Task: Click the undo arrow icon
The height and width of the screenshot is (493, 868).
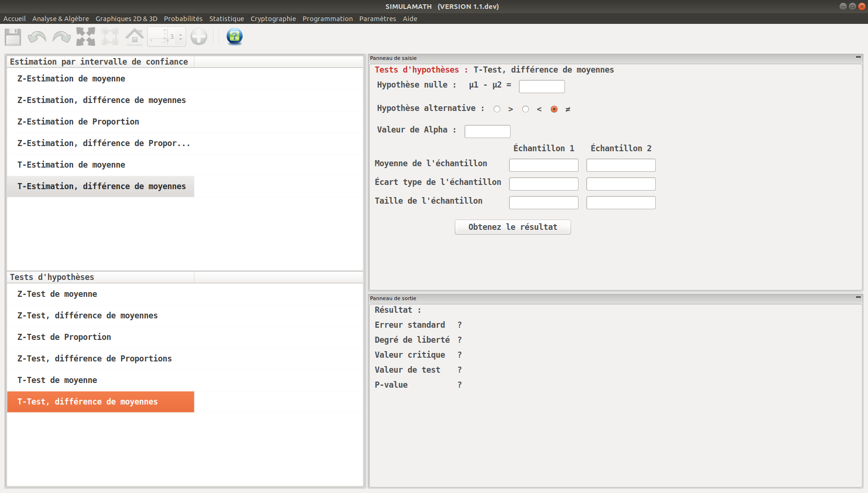Action: point(37,37)
